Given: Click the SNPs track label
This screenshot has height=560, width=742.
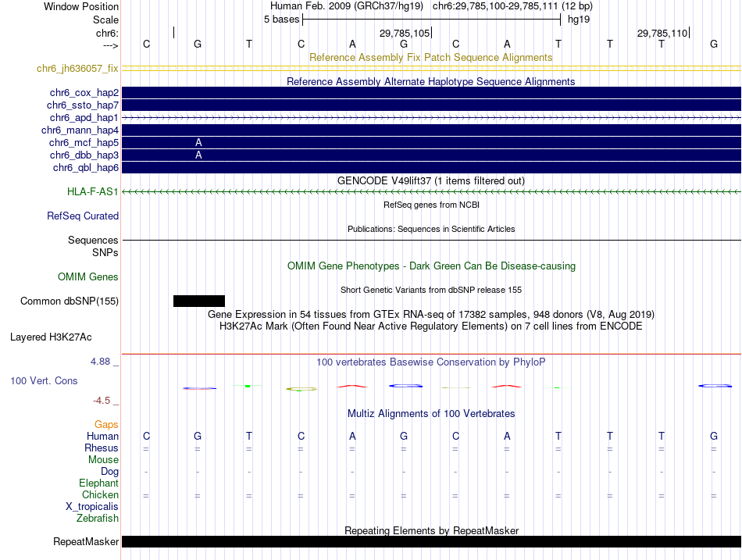Looking at the screenshot, I should [x=105, y=252].
